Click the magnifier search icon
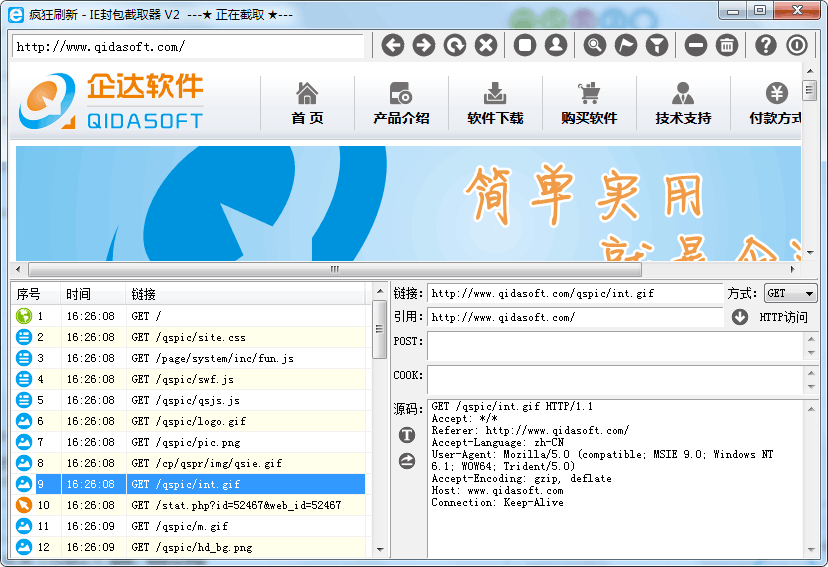 click(x=595, y=45)
